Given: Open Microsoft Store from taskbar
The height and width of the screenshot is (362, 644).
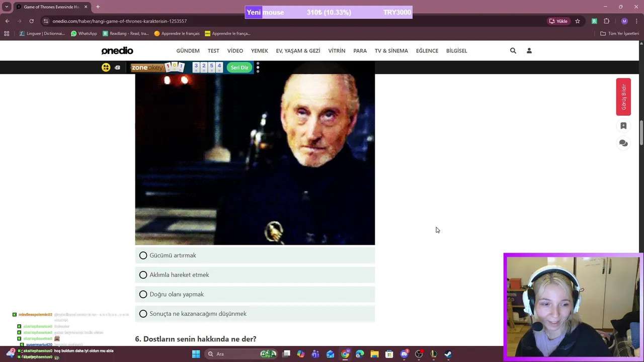Looking at the screenshot, I should 389,354.
